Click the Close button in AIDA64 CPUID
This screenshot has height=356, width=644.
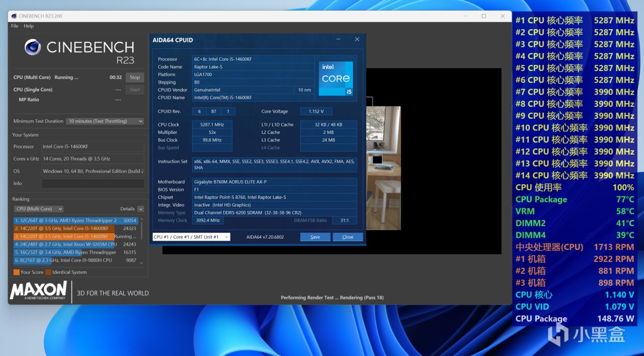click(x=348, y=237)
